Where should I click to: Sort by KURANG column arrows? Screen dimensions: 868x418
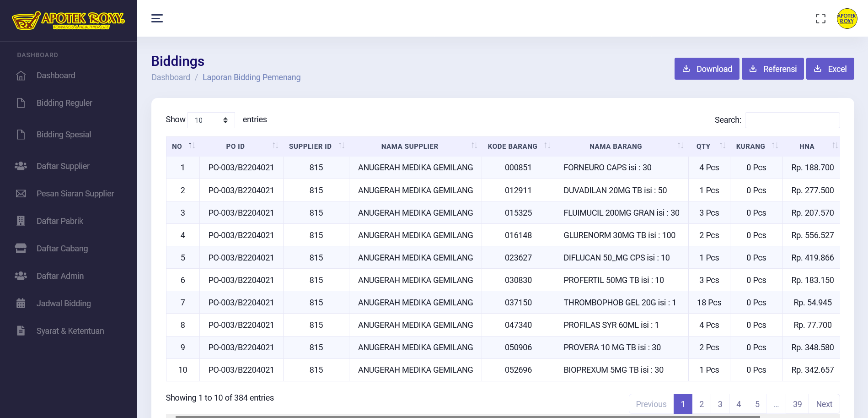coord(775,146)
